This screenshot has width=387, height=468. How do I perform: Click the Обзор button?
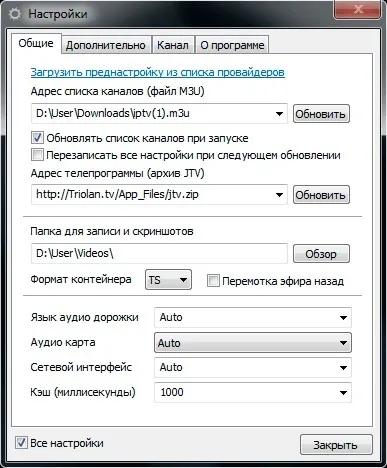click(321, 254)
